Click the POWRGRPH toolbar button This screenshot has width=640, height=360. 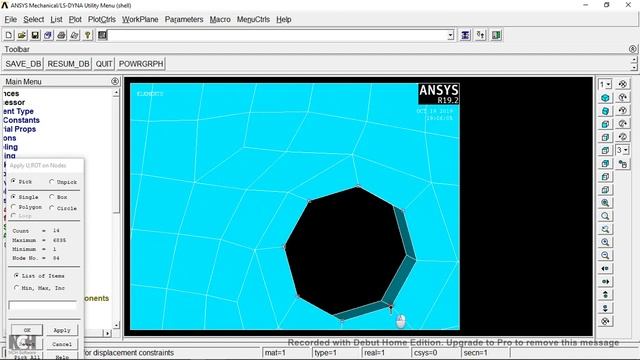(x=141, y=64)
